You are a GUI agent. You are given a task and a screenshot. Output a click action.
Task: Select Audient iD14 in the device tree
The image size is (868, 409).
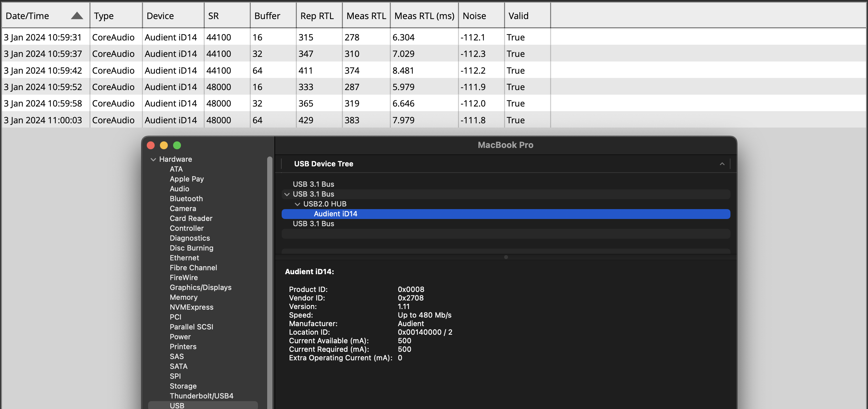[x=335, y=214]
